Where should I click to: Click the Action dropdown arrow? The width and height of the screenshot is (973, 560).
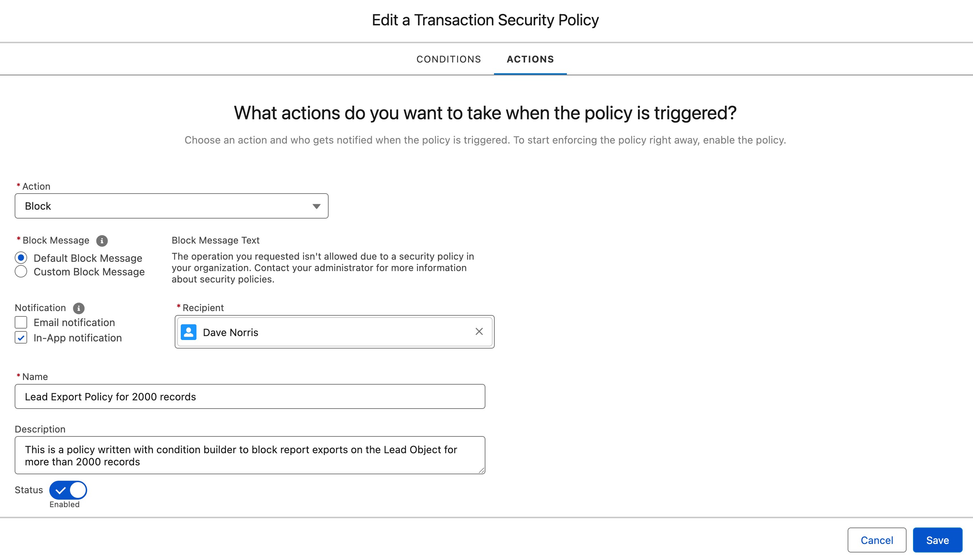316,206
